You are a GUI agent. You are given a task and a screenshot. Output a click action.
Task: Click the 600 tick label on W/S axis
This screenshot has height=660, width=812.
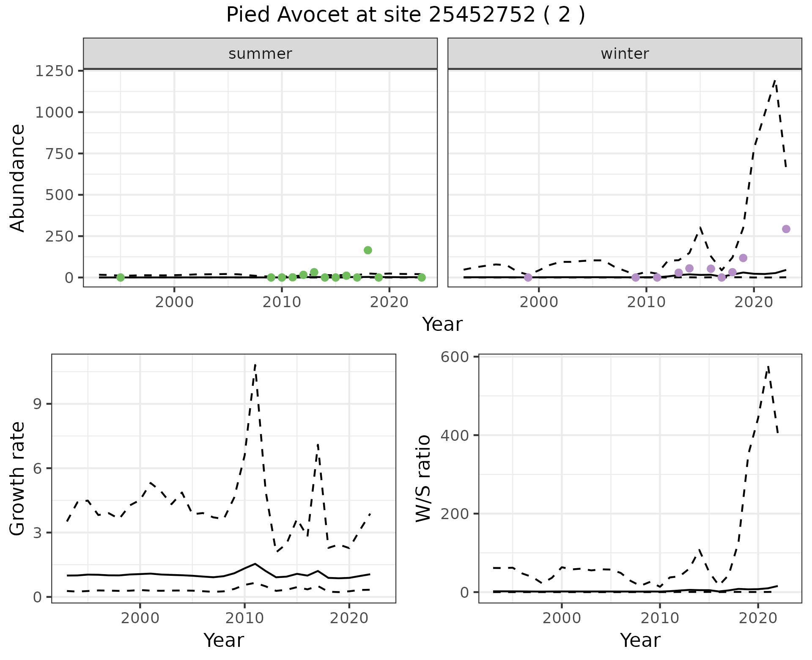(455, 357)
